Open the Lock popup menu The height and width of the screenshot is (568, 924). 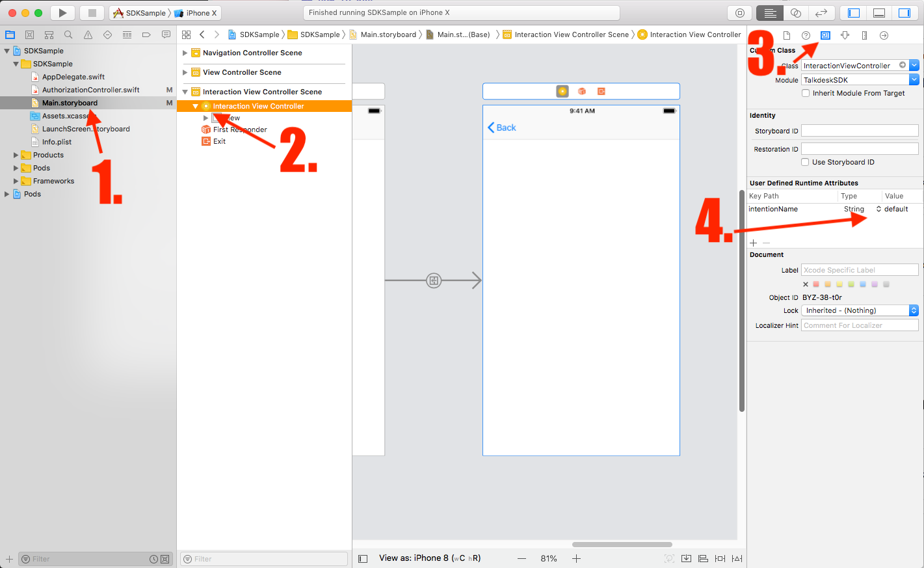tap(860, 310)
